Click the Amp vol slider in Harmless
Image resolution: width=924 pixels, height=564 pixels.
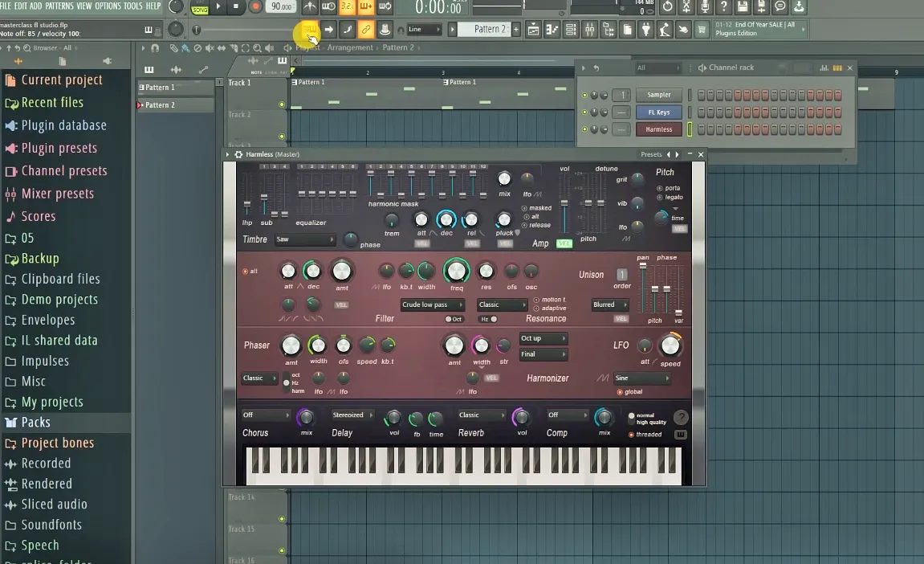[564, 203]
